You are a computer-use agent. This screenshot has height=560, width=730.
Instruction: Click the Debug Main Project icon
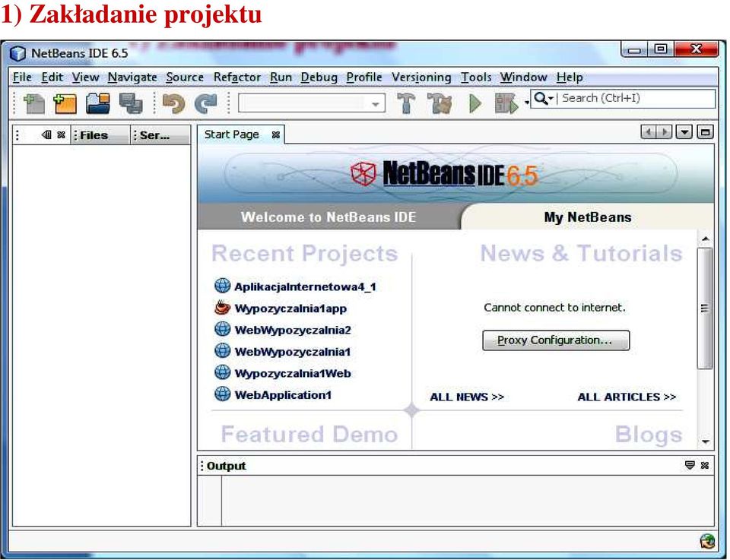(506, 103)
